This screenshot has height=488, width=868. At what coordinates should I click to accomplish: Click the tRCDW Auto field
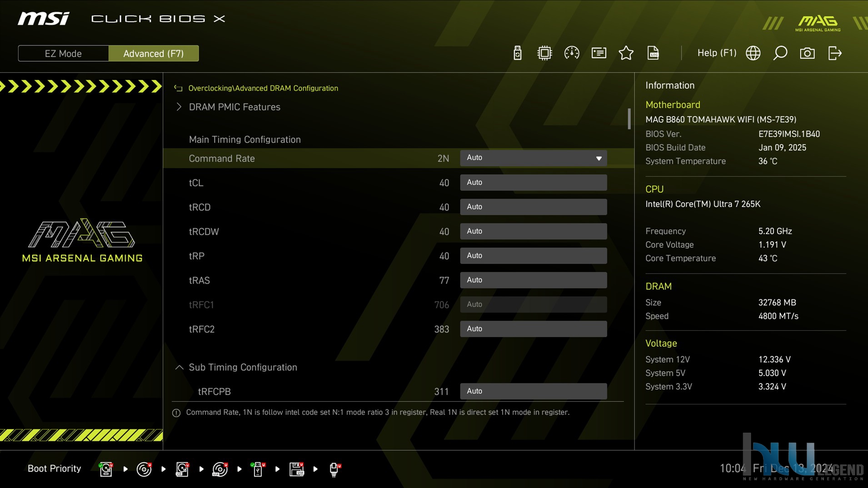coord(533,231)
